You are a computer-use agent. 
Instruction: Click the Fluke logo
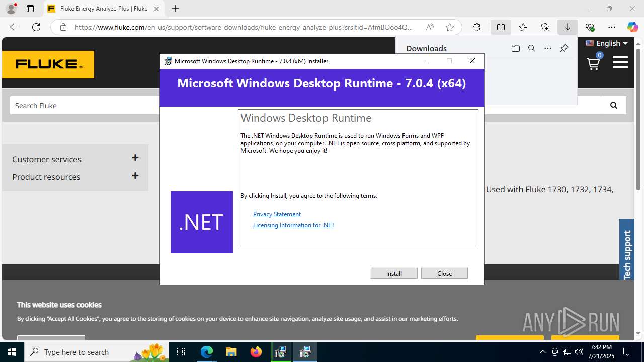click(48, 64)
